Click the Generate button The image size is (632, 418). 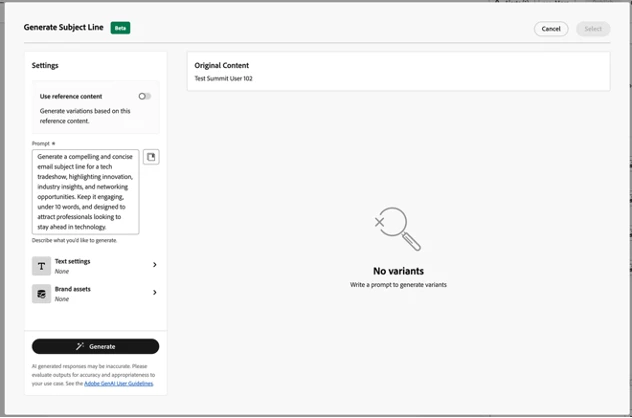coord(96,346)
